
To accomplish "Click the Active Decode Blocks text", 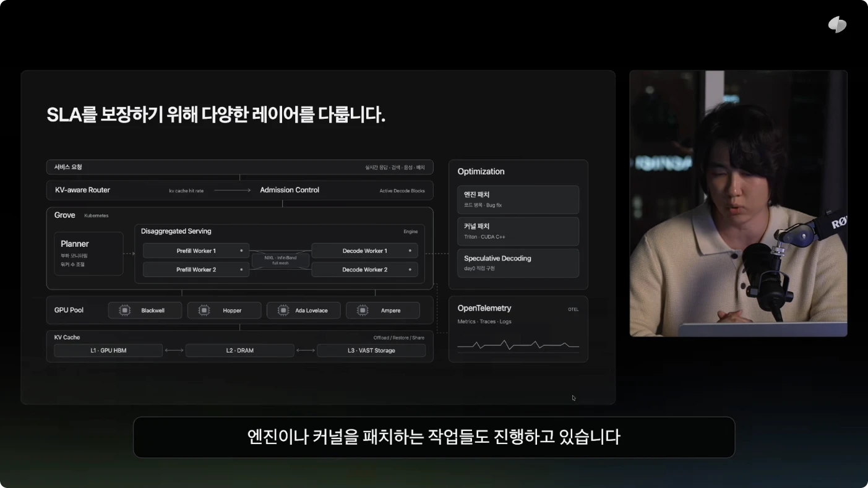I will pos(402,191).
